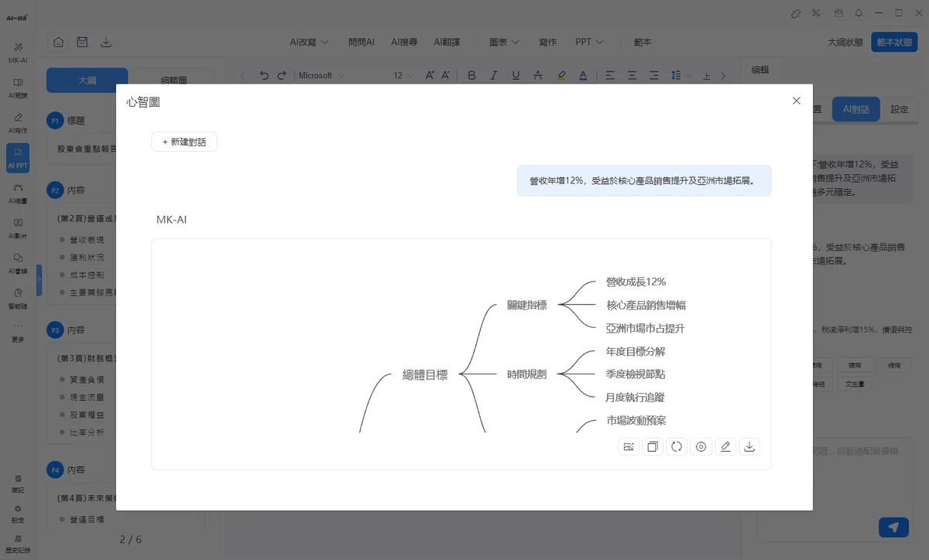Pick the text highlight color
Screen dimensions: 929x560
coord(561,75)
